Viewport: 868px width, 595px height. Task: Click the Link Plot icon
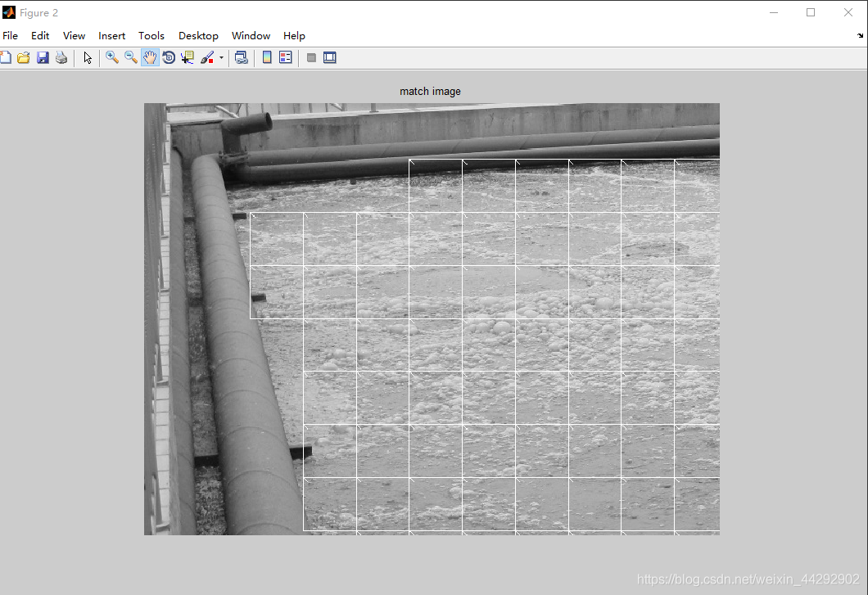click(x=242, y=57)
